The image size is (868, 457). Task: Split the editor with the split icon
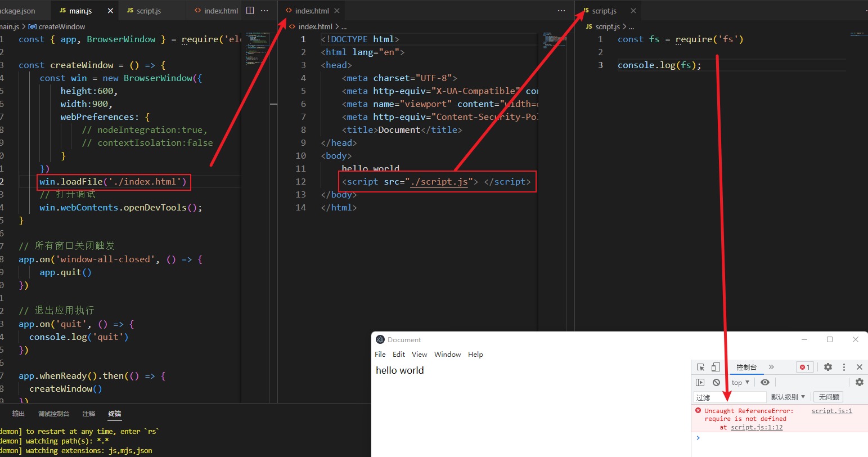tap(250, 11)
